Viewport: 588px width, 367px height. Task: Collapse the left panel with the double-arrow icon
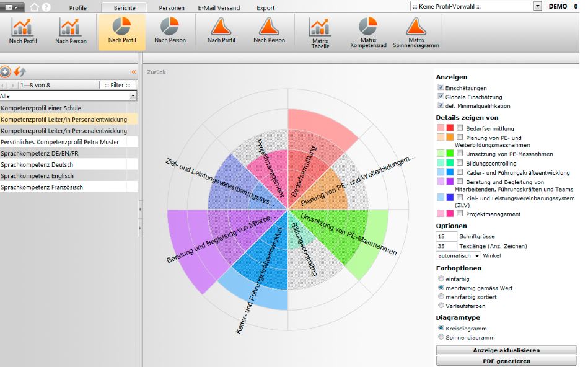click(x=133, y=72)
